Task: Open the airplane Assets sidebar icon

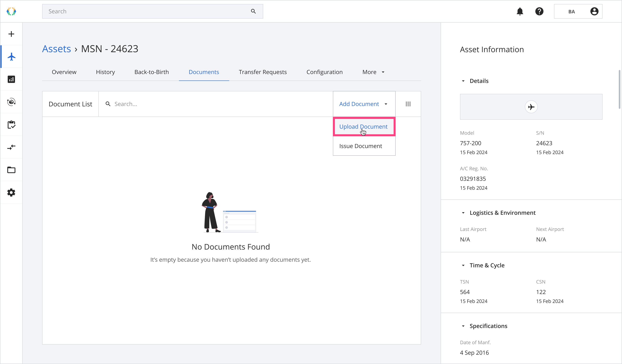Action: click(x=11, y=57)
